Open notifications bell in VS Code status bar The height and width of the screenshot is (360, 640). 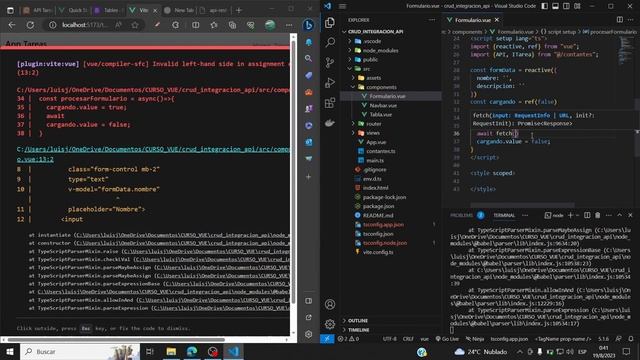(x=631, y=339)
